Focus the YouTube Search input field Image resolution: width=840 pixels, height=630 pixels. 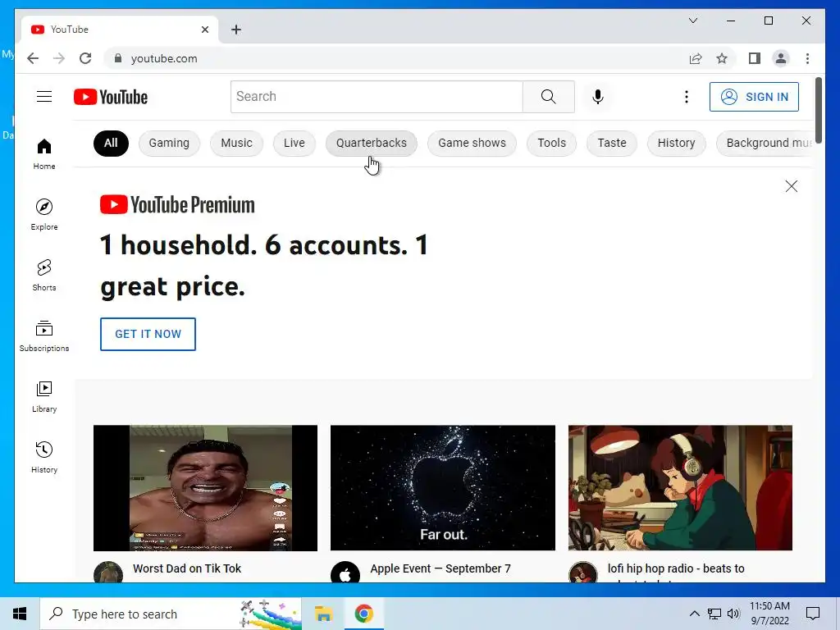pyautogui.click(x=377, y=97)
